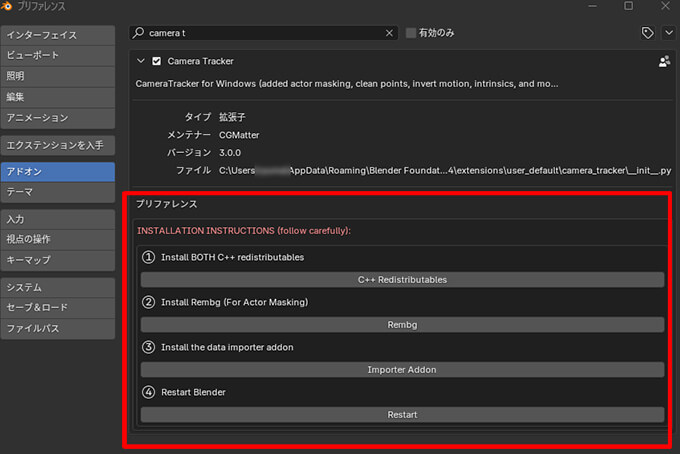
Task: Click the Rembg install button
Action: point(402,325)
